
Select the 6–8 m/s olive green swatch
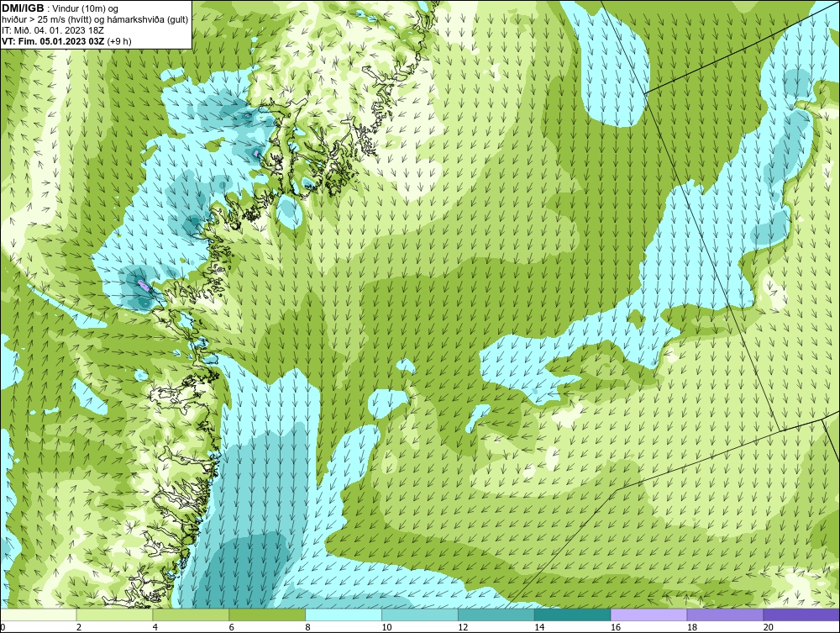point(267,615)
